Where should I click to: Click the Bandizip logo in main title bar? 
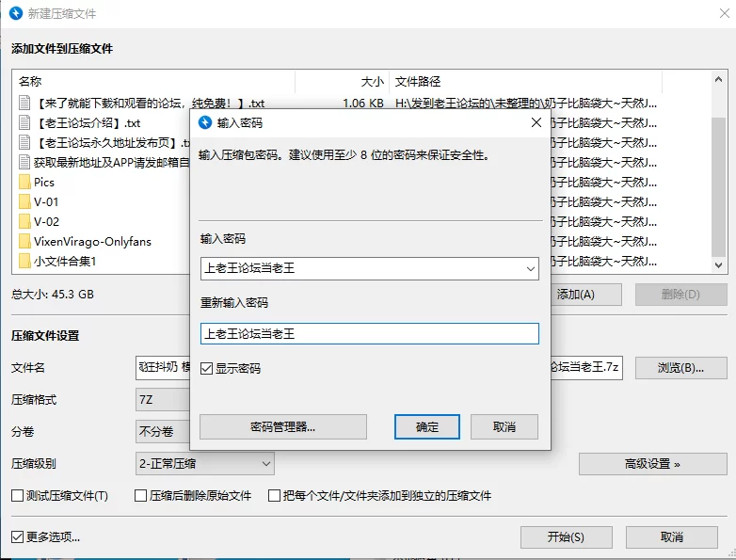[16, 13]
